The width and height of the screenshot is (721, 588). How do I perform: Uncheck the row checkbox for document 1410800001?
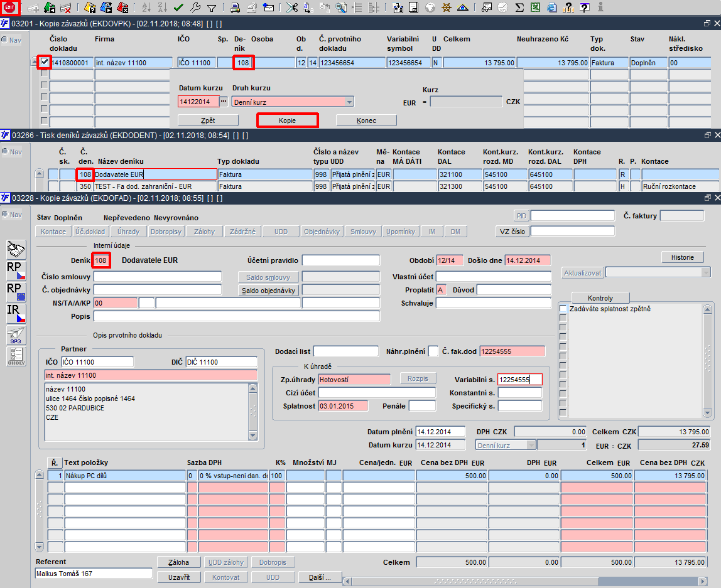pyautogui.click(x=44, y=61)
